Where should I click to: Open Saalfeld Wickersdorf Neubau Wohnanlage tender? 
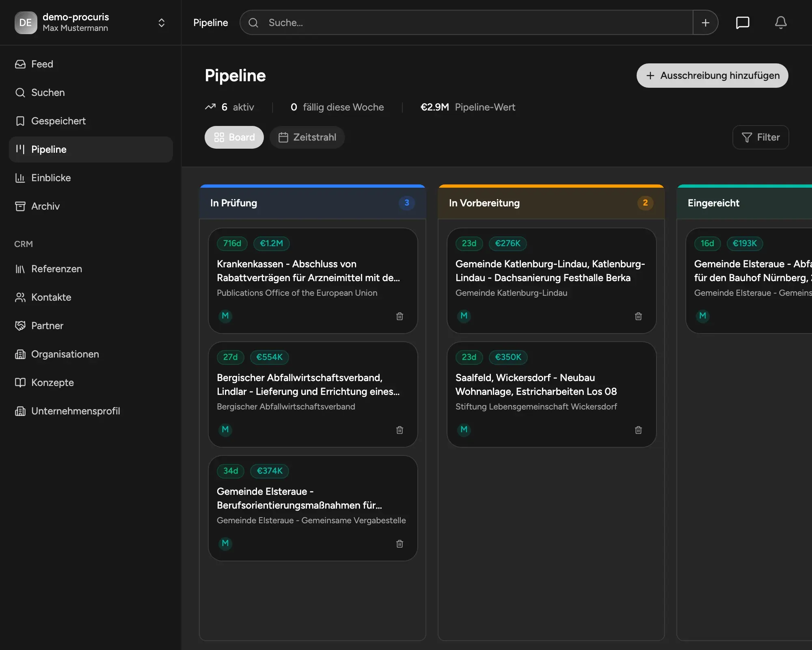[x=536, y=385]
